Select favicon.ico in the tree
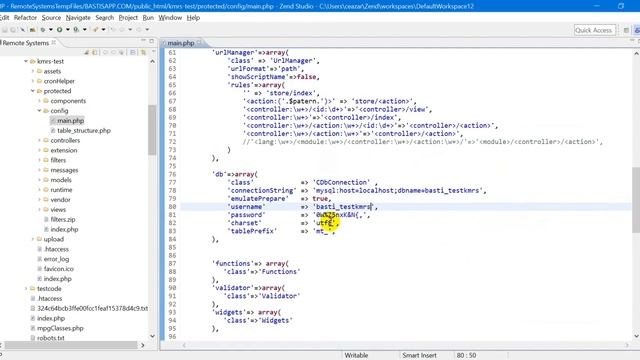This screenshot has width=640, height=360. pos(58,269)
